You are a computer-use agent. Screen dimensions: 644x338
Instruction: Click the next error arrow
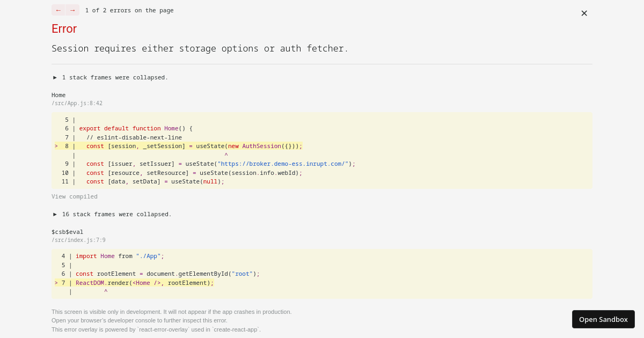[x=71, y=10]
